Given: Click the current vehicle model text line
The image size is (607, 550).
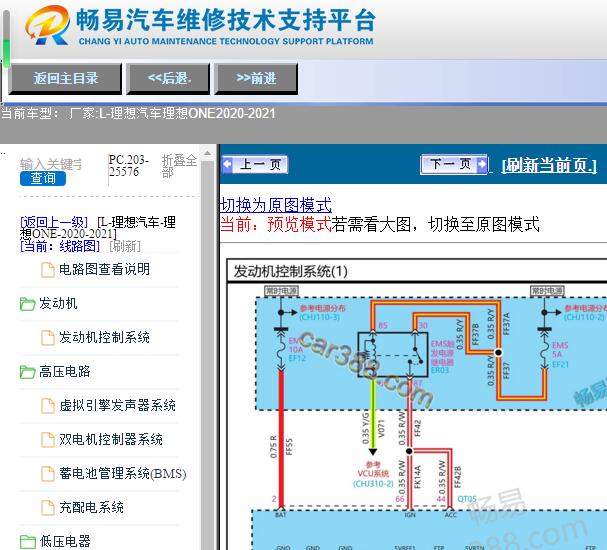Looking at the screenshot, I should [138, 114].
